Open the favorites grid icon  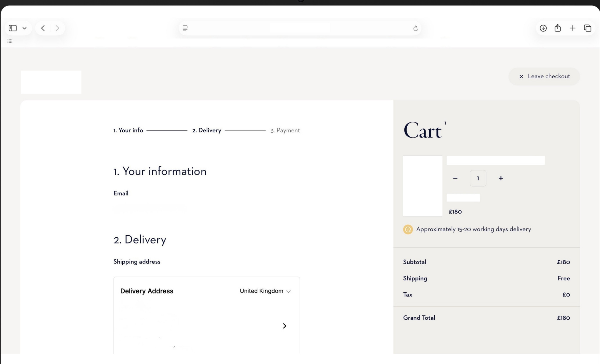point(10,41)
